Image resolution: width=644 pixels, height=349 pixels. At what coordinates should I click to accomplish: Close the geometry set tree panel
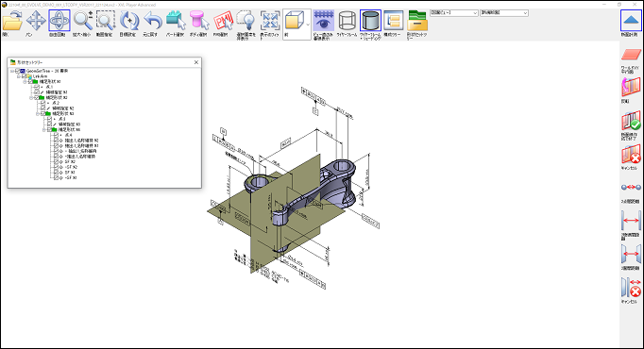[195, 62]
